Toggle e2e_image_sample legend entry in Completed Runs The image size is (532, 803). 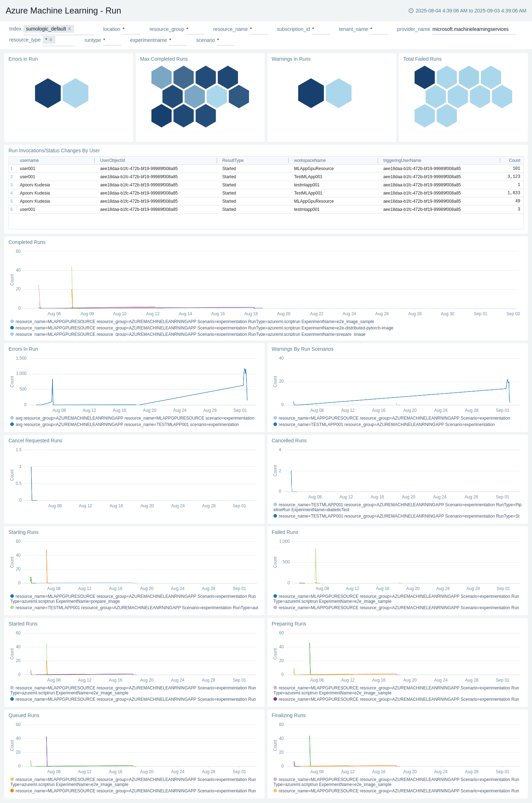192,322
